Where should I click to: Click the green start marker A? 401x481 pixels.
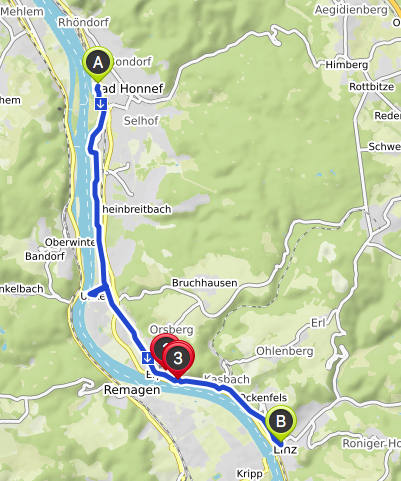point(98,63)
